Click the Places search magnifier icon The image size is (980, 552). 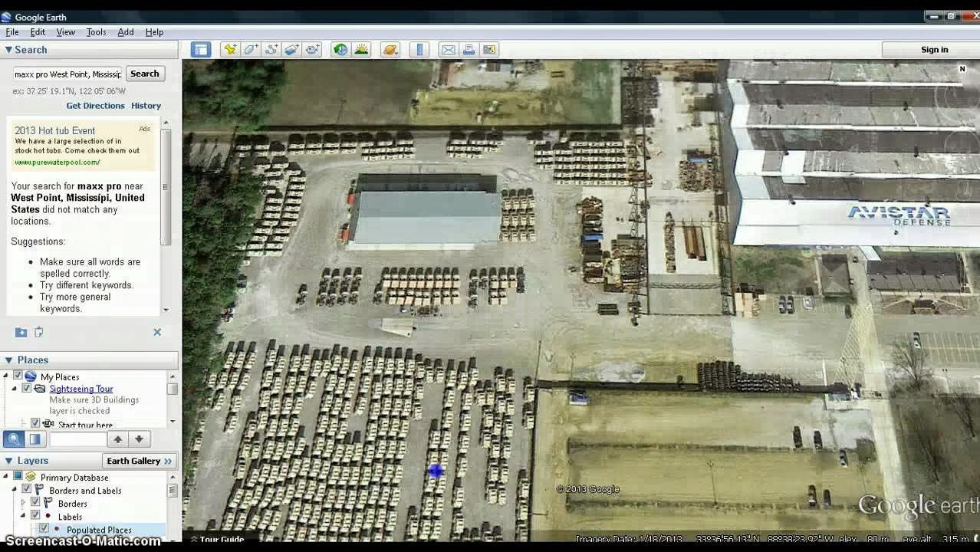coord(14,439)
